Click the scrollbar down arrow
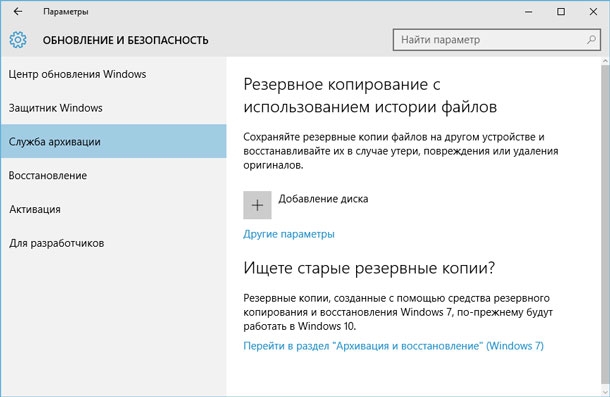 click(606, 391)
